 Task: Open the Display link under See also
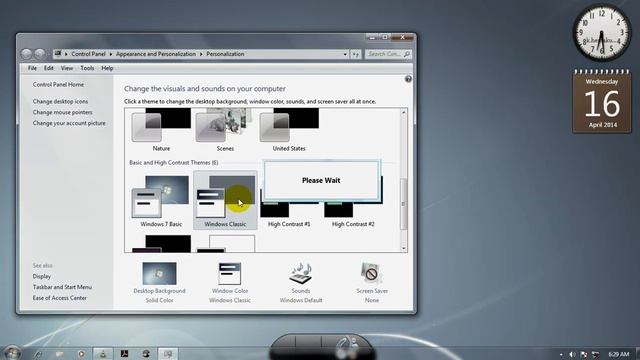[x=42, y=276]
